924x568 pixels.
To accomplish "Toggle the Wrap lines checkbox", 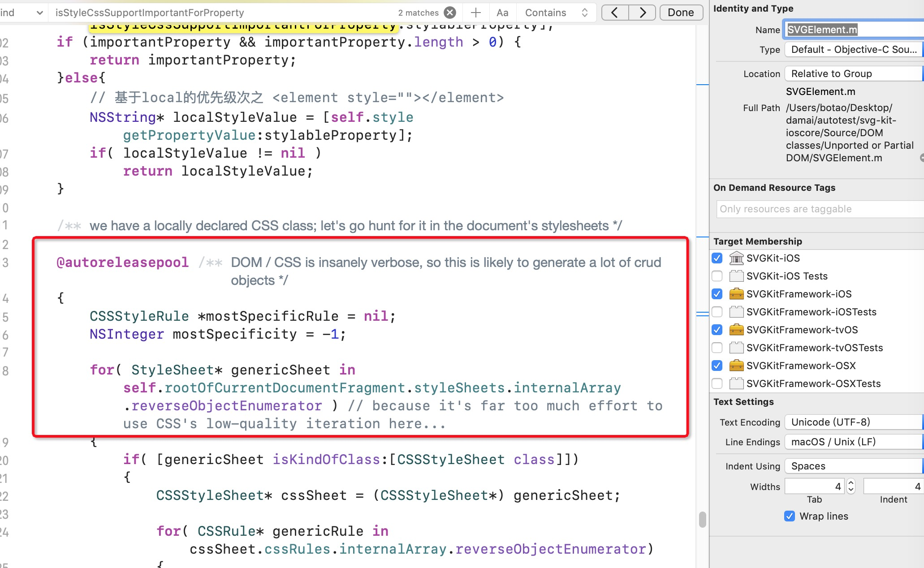I will click(790, 516).
